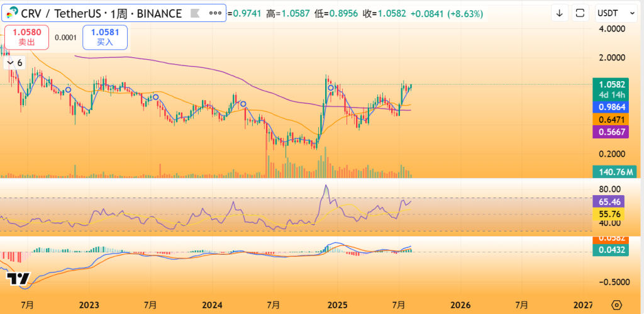Image resolution: width=644 pixels, height=314 pixels.
Task: Click the 40.00 RSI axis label
Action: pyautogui.click(x=610, y=223)
